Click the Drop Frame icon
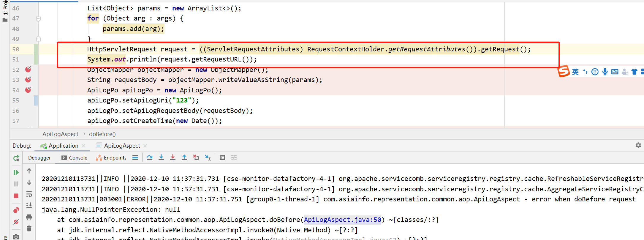The height and width of the screenshot is (240, 644). coord(196,158)
